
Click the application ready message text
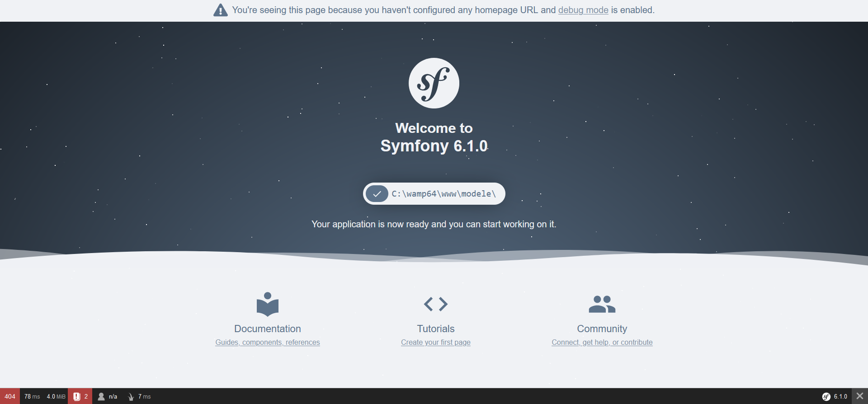(x=434, y=224)
